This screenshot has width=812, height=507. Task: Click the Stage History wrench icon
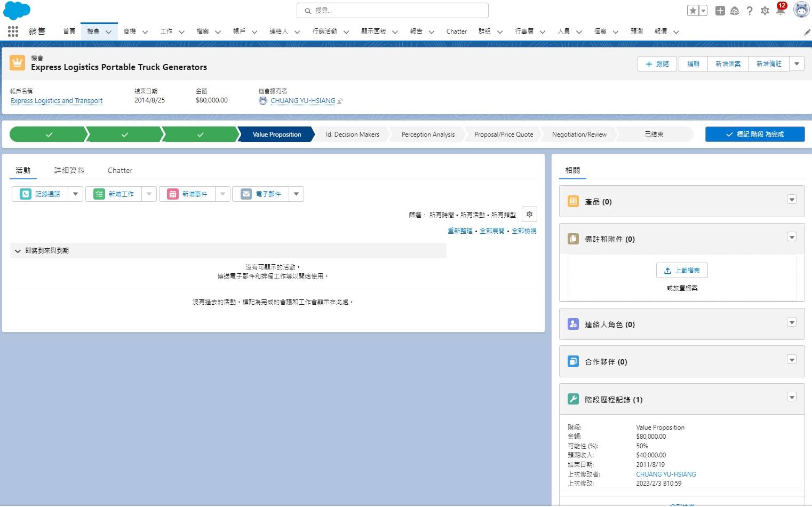574,399
